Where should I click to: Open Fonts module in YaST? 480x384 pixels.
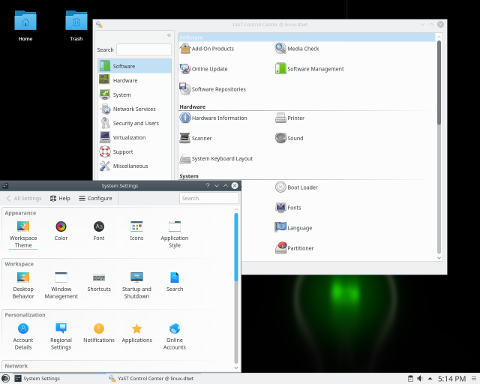click(x=288, y=207)
